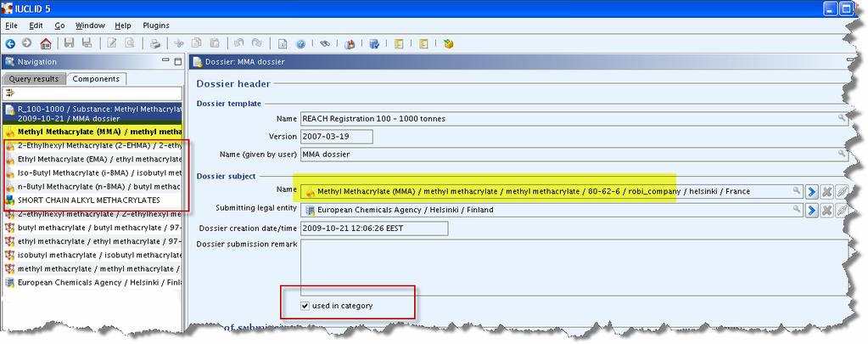Click the Cut scissors icon

(179, 44)
